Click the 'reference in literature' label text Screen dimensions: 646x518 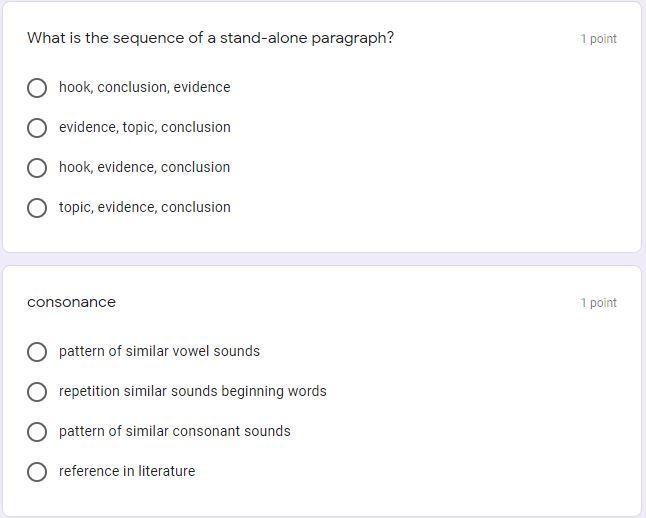pos(127,471)
